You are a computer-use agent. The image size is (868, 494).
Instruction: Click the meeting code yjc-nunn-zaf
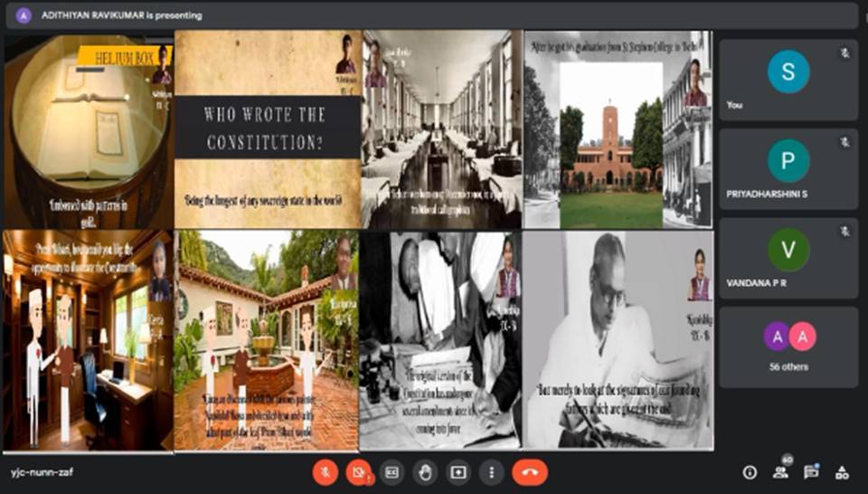pyautogui.click(x=37, y=472)
